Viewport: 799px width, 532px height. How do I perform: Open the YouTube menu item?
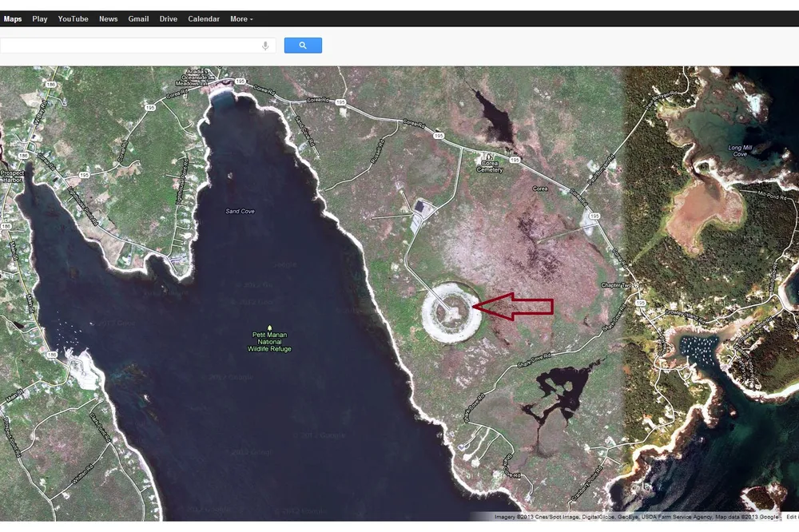coord(73,18)
